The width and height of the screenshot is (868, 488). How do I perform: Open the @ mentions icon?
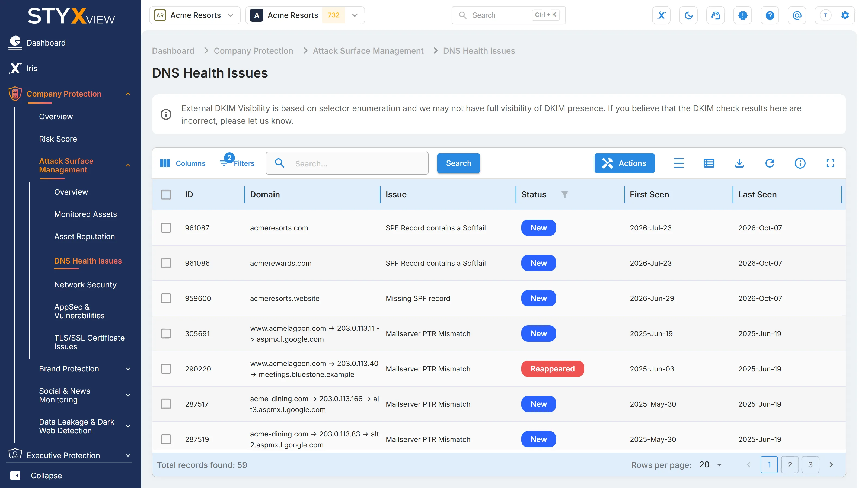click(797, 15)
